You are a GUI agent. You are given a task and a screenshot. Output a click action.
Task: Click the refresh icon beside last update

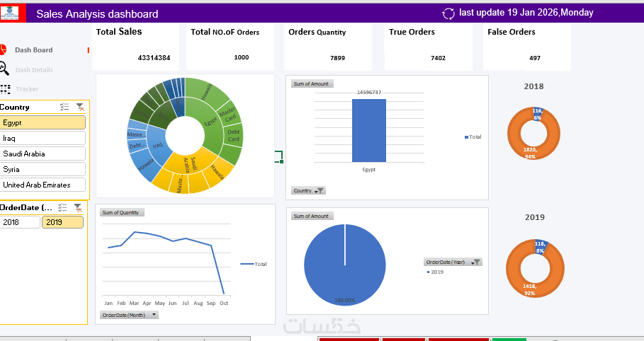(x=448, y=13)
